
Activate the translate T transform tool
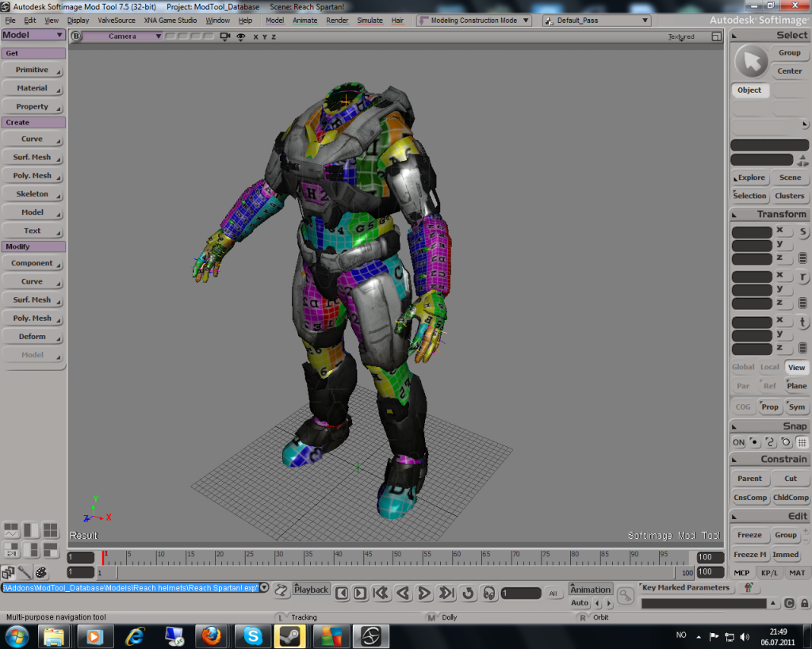tap(802, 322)
